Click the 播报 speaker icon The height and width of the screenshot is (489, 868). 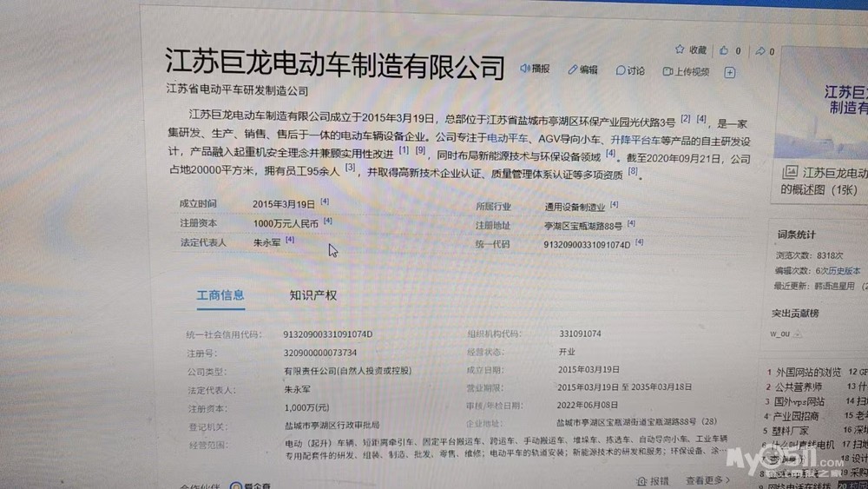525,69
